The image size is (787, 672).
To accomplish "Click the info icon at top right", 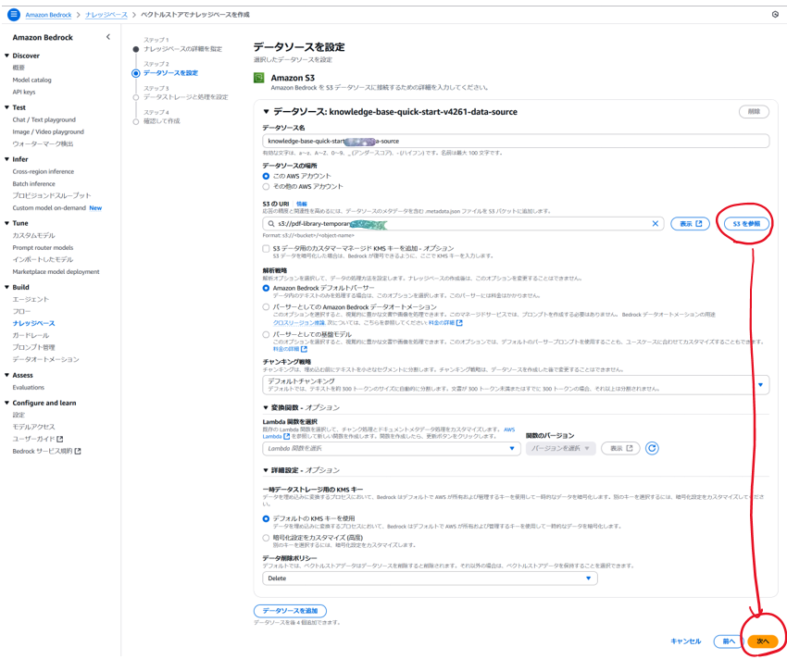I will click(x=775, y=15).
